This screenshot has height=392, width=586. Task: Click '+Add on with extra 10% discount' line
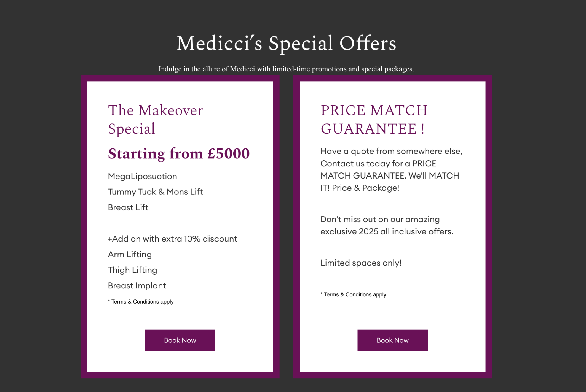click(x=172, y=239)
